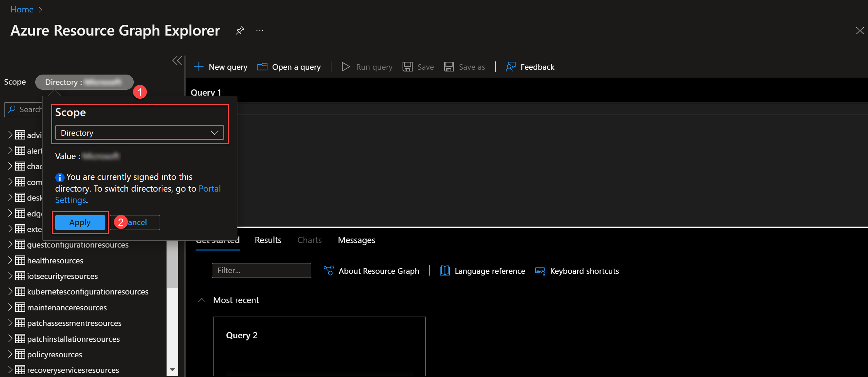Open the more options ellipsis beside the title
The image size is (868, 377).
click(x=260, y=31)
